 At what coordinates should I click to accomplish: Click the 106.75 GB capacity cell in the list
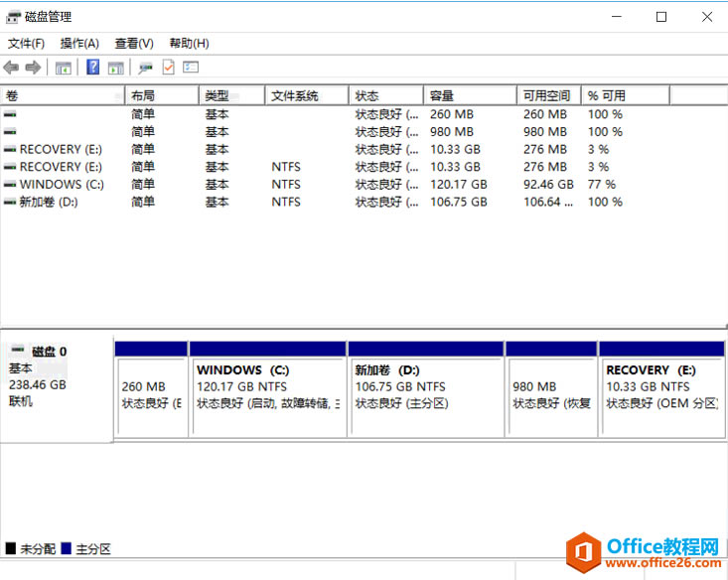(x=459, y=202)
